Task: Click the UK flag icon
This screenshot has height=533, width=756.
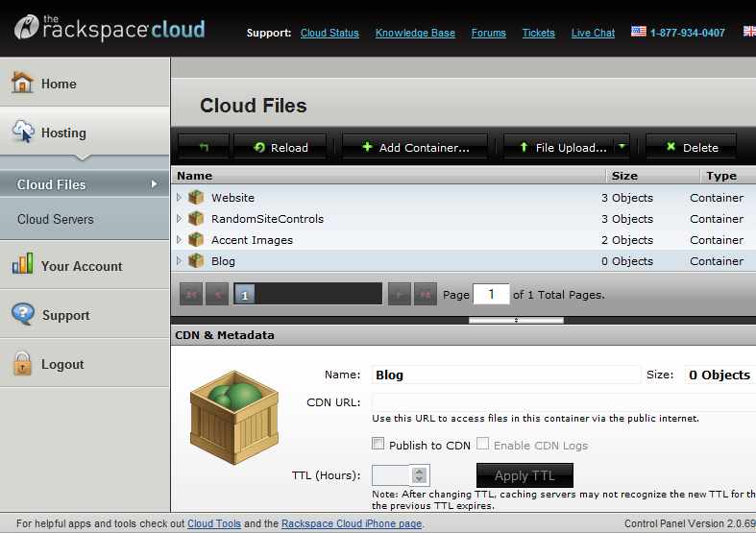Action: [x=749, y=32]
